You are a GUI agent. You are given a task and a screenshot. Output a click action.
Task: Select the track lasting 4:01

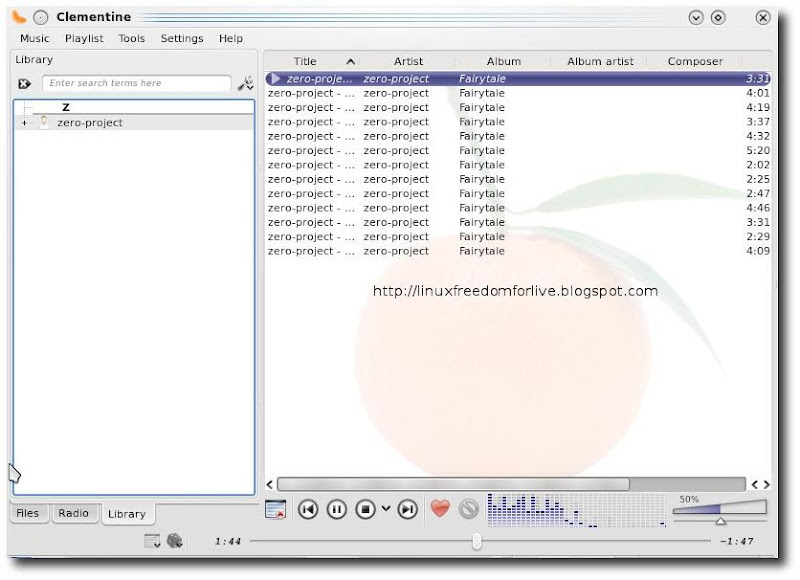(518, 93)
